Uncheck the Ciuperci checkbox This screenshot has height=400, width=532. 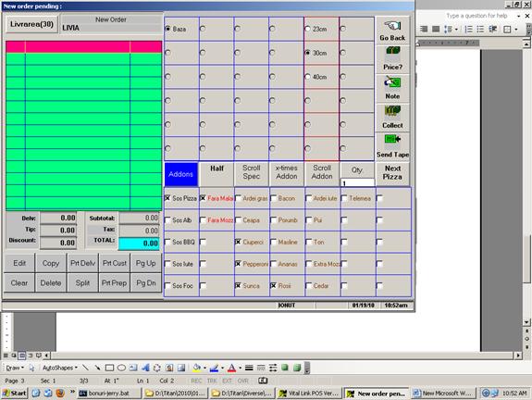tap(238, 242)
